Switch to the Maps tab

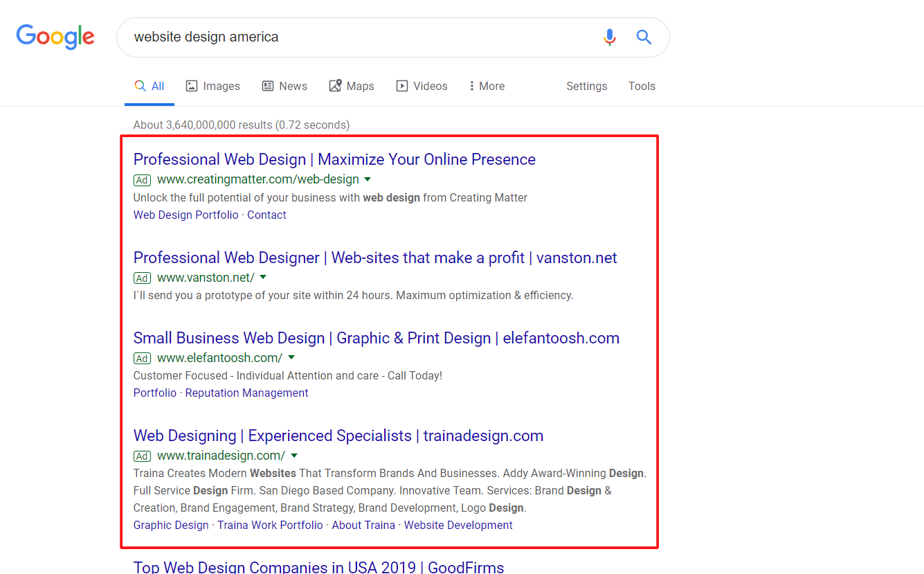click(x=352, y=86)
